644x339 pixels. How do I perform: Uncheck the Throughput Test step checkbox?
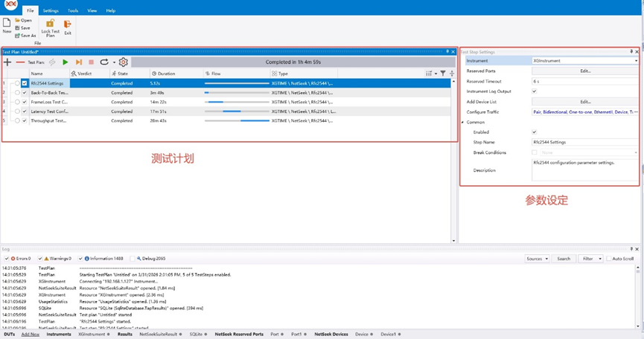click(25, 120)
